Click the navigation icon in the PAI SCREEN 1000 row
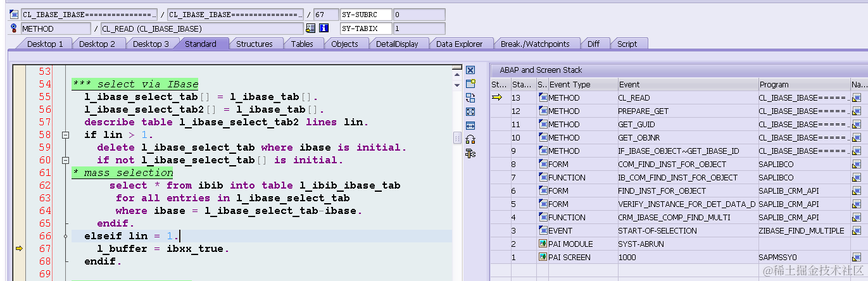Screen dimensions: 868x281 point(857,257)
